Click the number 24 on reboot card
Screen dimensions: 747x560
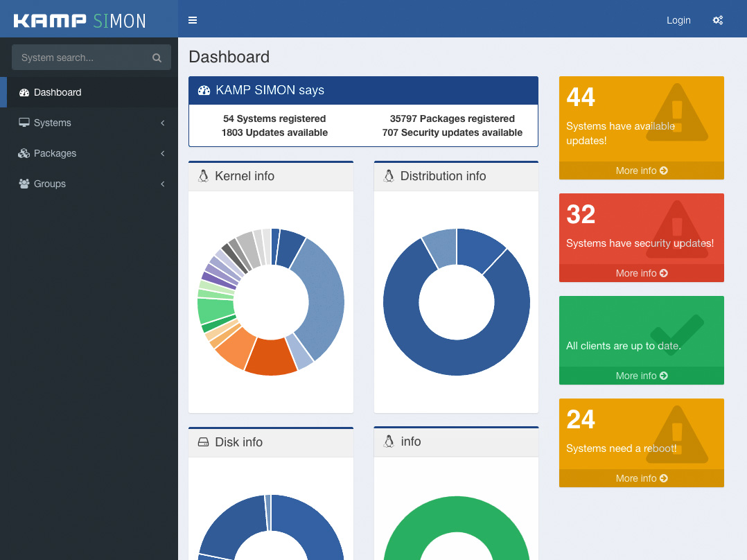(x=581, y=420)
